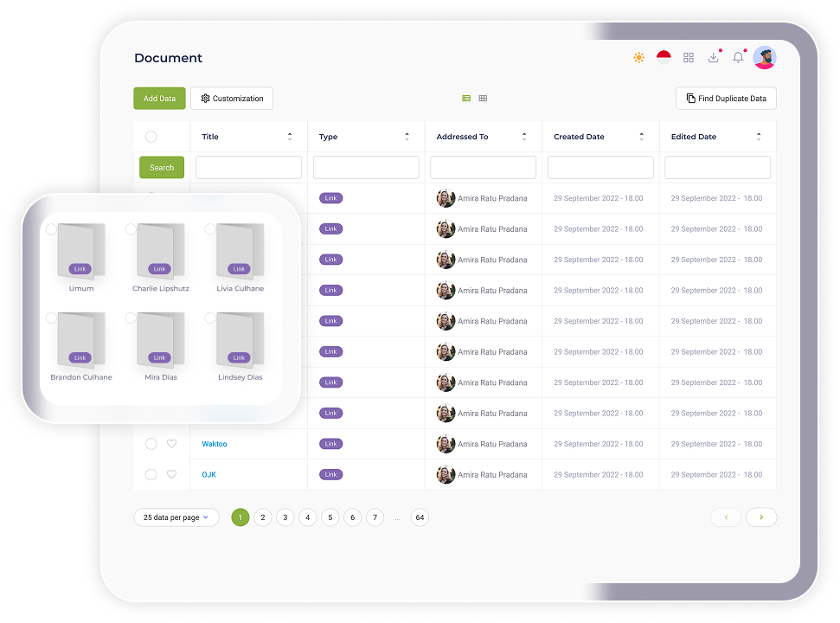Sort by the Title column arrows
Screen dimensions: 840x623
290,137
